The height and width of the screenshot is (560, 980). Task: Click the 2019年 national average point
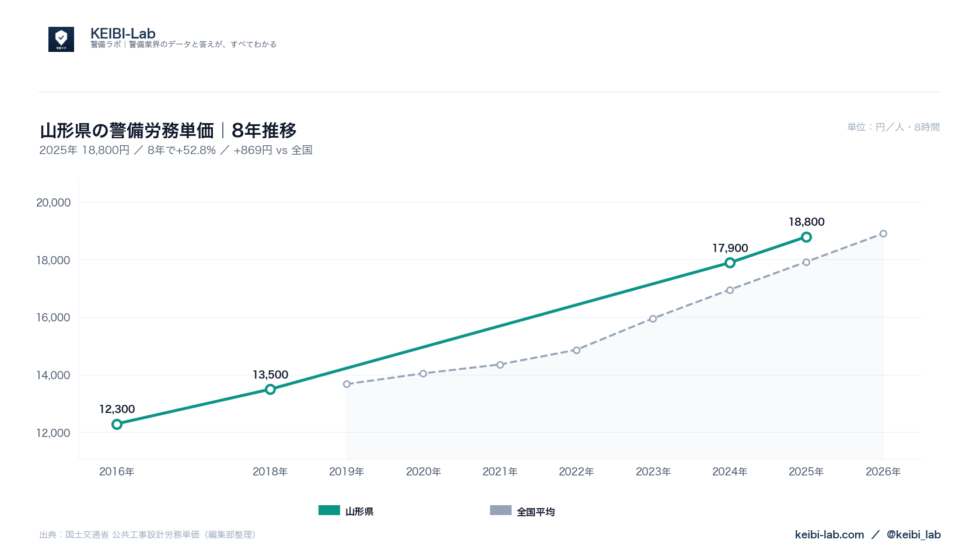click(x=346, y=384)
